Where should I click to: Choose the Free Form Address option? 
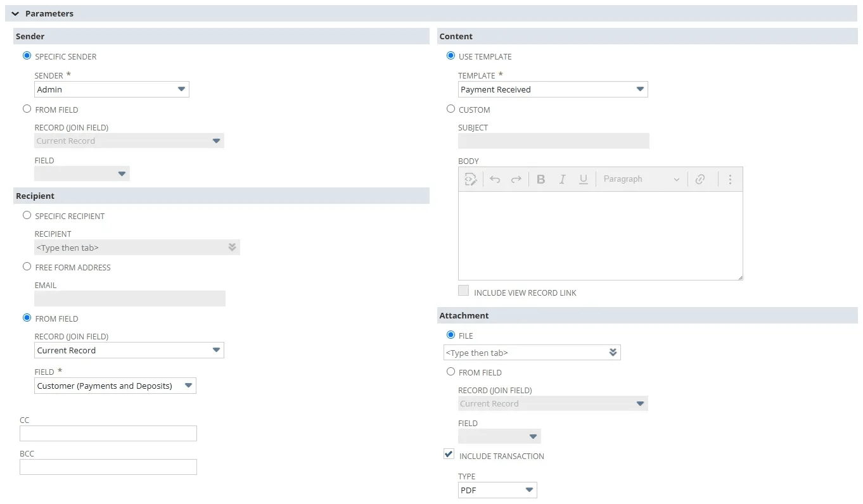point(27,267)
